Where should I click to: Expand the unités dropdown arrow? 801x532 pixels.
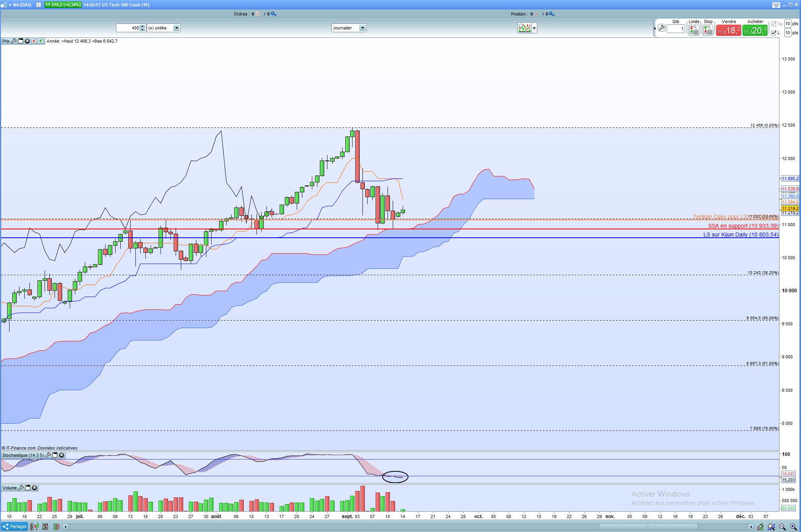pos(176,28)
